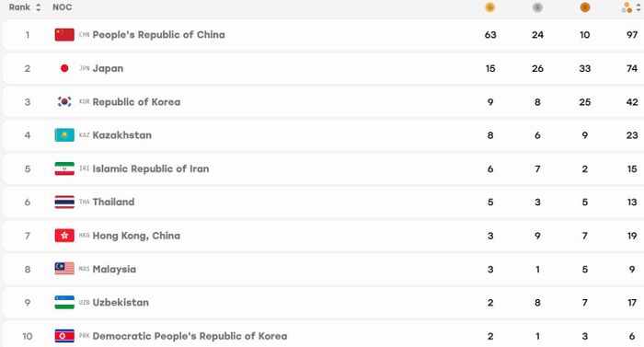Click the People's Republic of China flag
This screenshot has width=644, height=347.
[64, 35]
